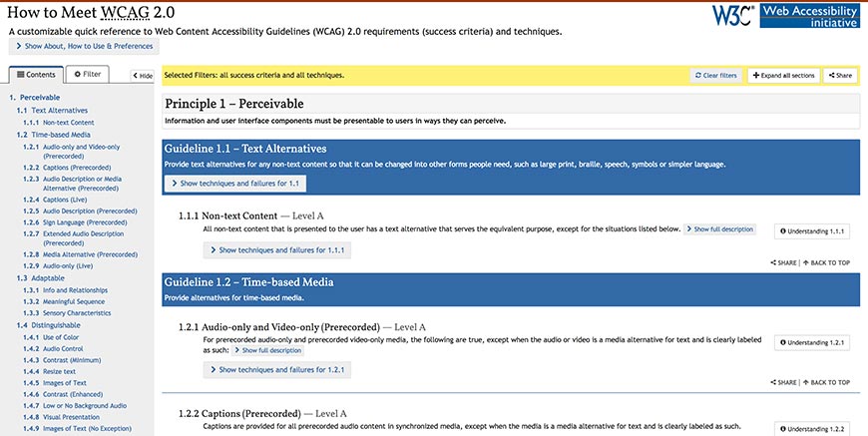This screenshot has height=436, width=868.
Task: Show full description for 1.1.1
Action: [x=719, y=229]
